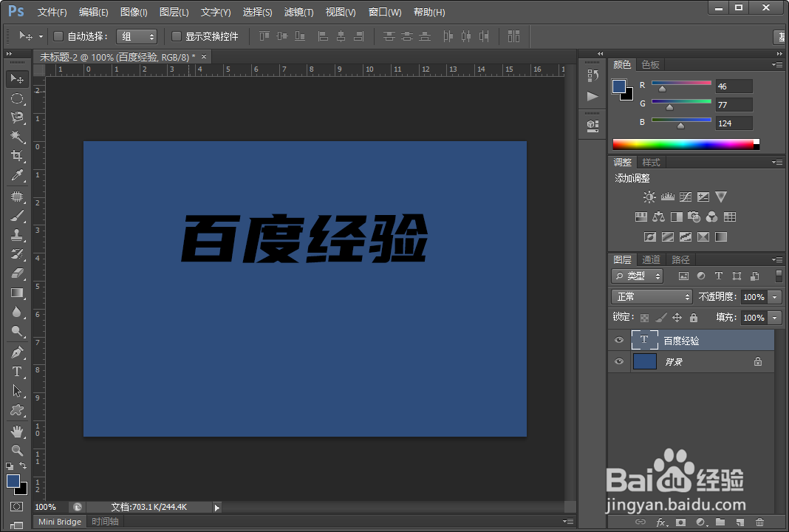
Task: Select the Hand tool
Action: pos(17,432)
